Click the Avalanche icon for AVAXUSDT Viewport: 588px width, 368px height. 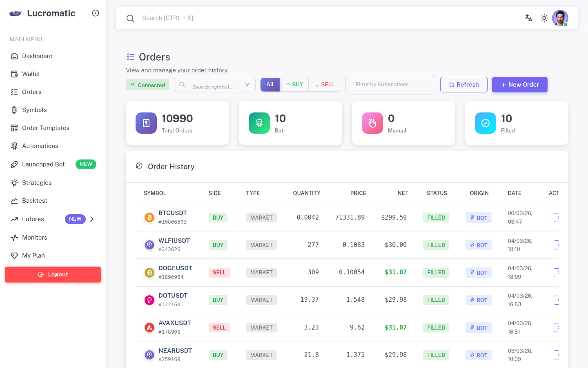[149, 328]
